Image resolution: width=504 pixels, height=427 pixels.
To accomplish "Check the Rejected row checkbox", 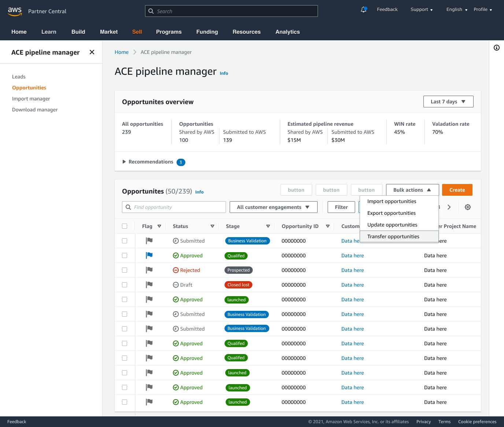I will click(125, 270).
